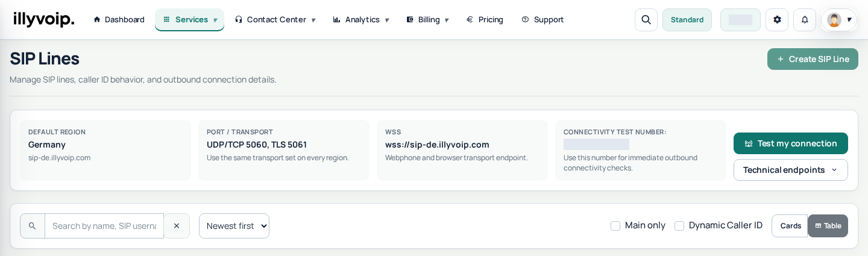The height and width of the screenshot is (256, 868).
Task: Open the Analytics menu
Action: (361, 19)
